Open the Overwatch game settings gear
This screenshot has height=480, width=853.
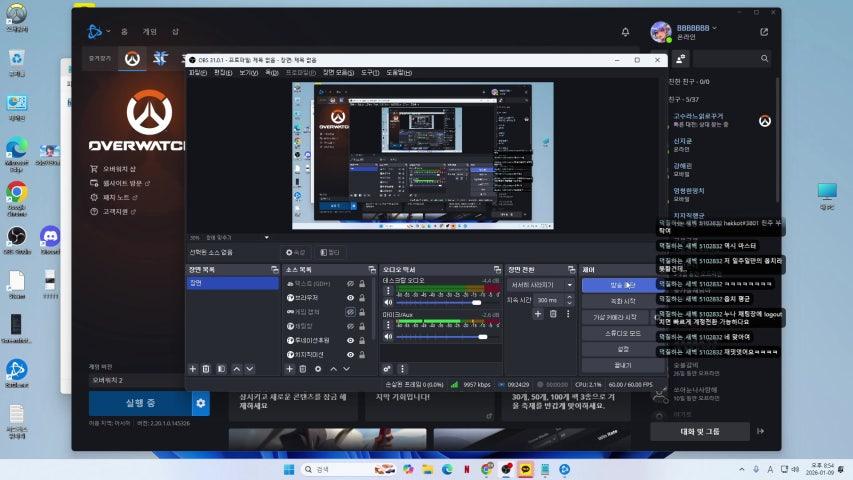(201, 403)
